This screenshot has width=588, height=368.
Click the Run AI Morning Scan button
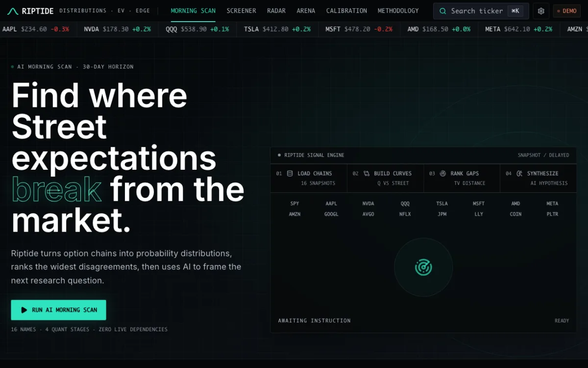click(x=58, y=310)
